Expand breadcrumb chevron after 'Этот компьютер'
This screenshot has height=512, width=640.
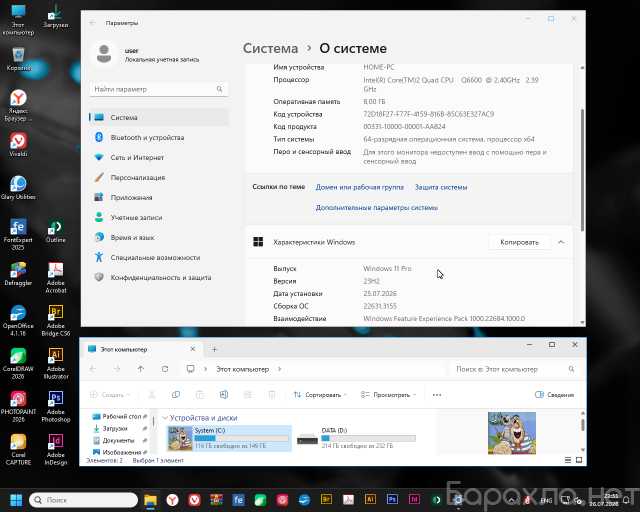(x=280, y=369)
